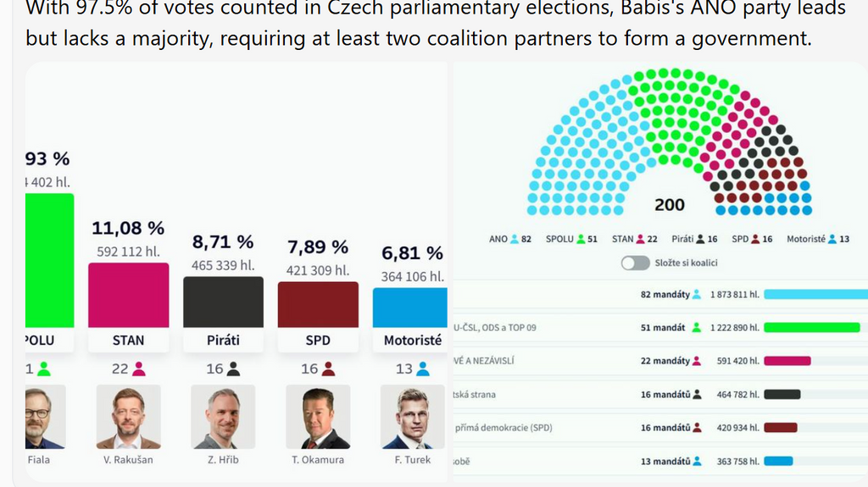Click the person icon beside ANO 82 in the legend
Image resolution: width=868 pixels, height=487 pixels.
515,240
